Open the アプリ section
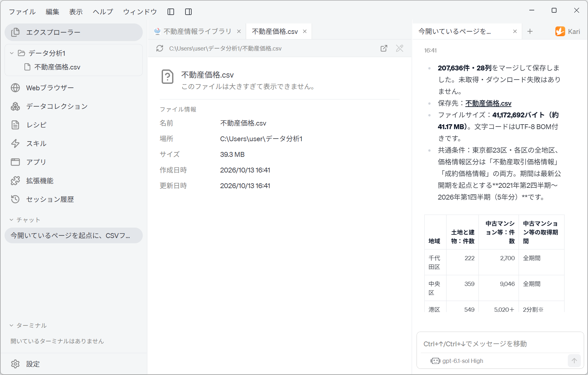The width and height of the screenshot is (588, 375). pyautogui.click(x=74, y=162)
